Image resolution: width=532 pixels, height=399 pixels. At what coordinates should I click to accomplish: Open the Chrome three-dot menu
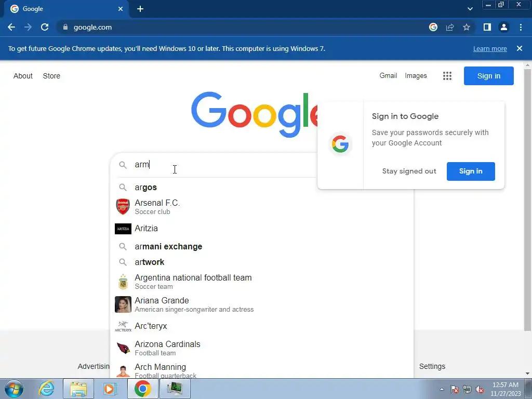click(x=521, y=27)
